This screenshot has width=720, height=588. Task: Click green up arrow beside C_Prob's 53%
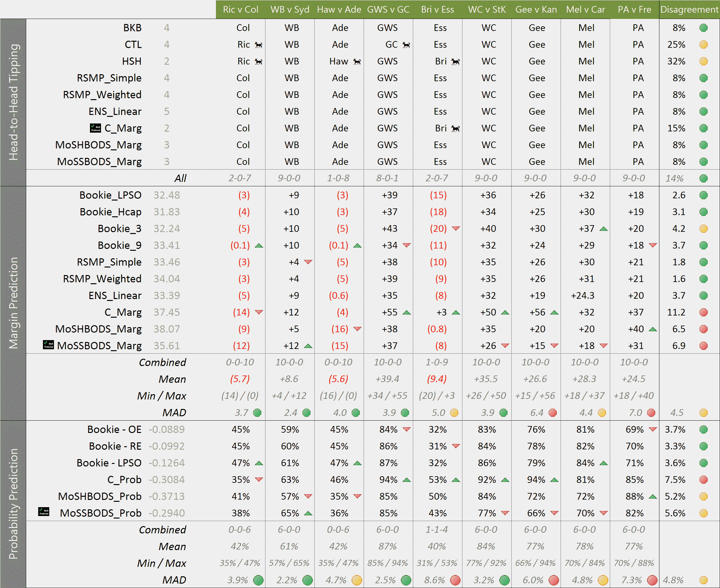click(456, 480)
